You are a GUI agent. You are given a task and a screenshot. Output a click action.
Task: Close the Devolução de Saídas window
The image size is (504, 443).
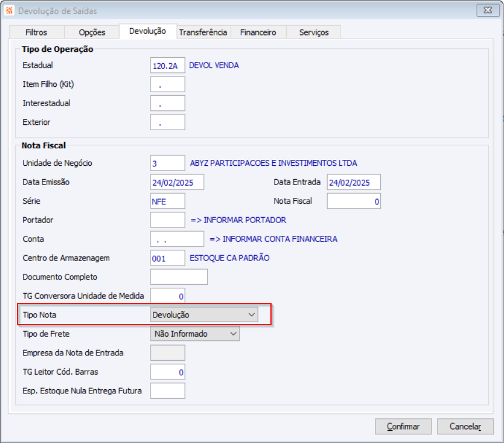tap(488, 11)
